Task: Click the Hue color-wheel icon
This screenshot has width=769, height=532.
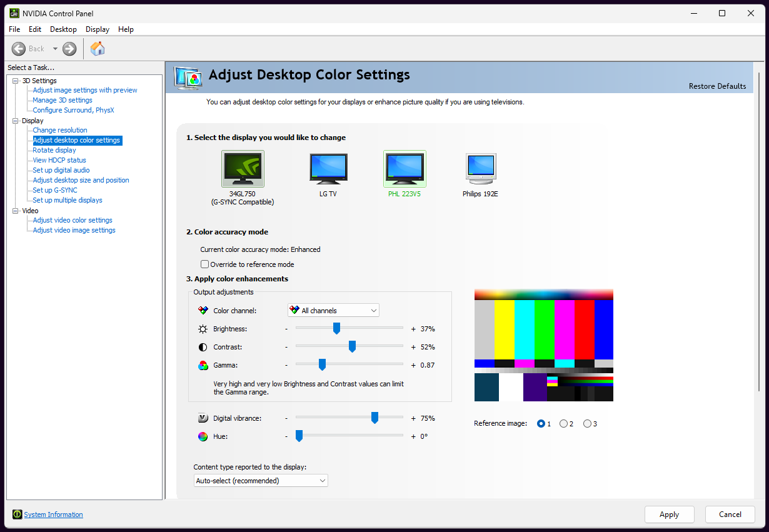Action: [x=203, y=436]
